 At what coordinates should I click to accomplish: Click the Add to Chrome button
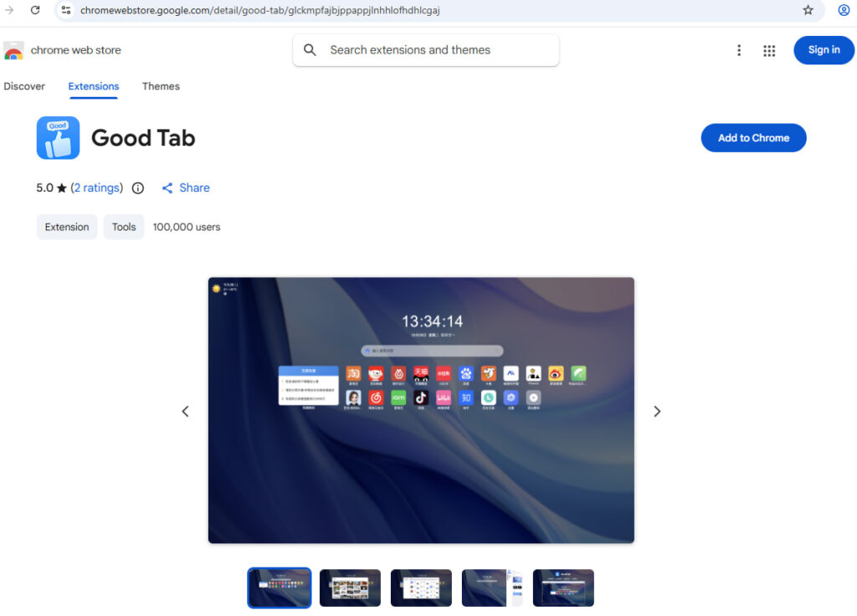point(753,138)
